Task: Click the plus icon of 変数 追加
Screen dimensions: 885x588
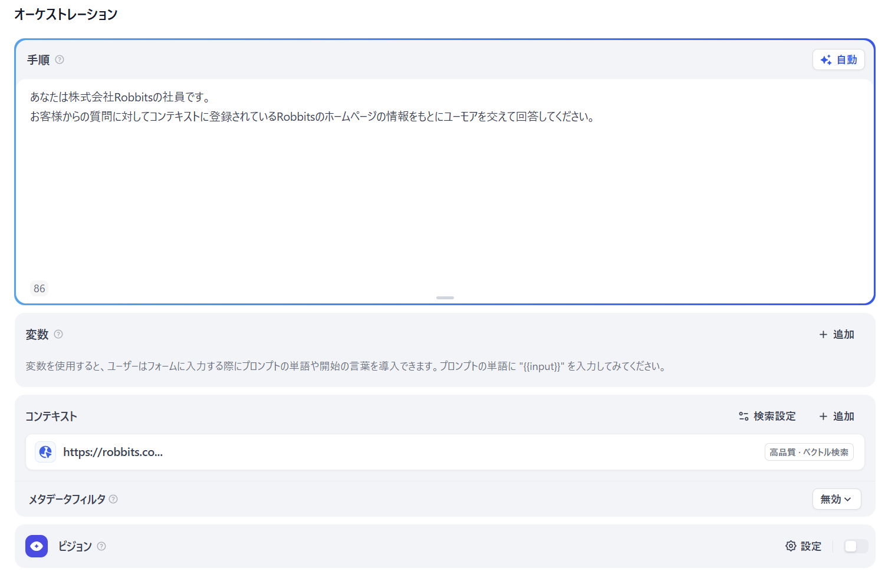Action: tap(823, 334)
